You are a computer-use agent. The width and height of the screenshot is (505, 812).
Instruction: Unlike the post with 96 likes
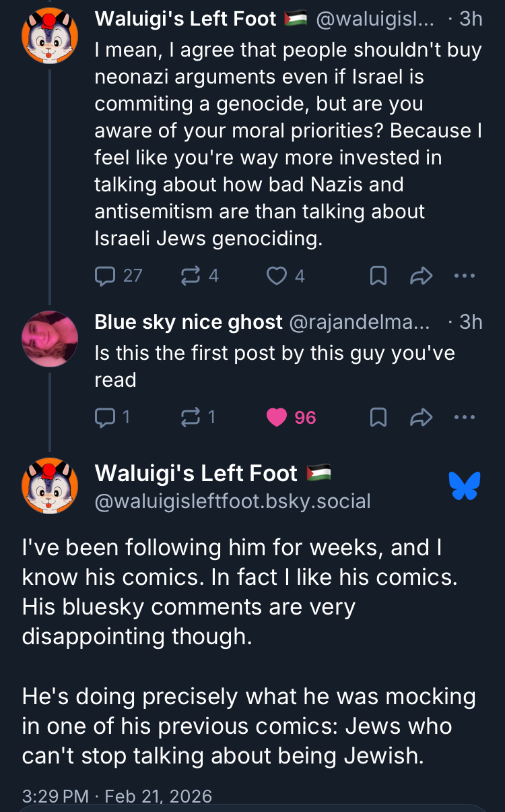(x=277, y=418)
